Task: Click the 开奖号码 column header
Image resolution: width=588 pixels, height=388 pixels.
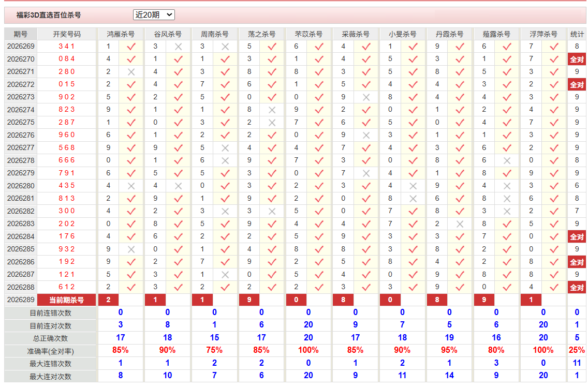Action: [x=67, y=34]
